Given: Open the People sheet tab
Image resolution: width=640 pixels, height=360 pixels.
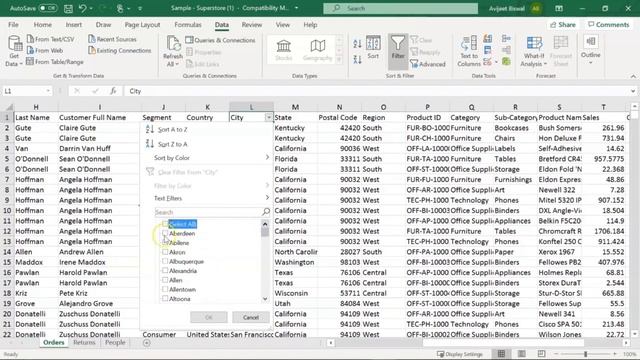Looking at the screenshot, I should [115, 342].
